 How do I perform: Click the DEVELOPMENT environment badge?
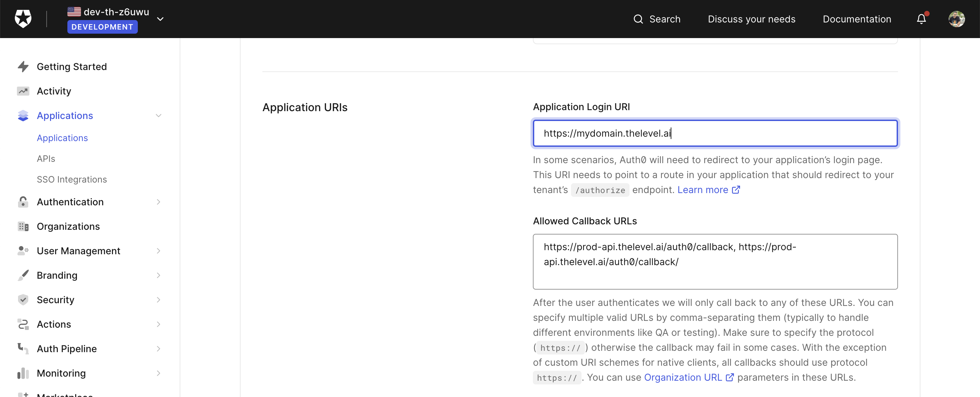(x=102, y=27)
